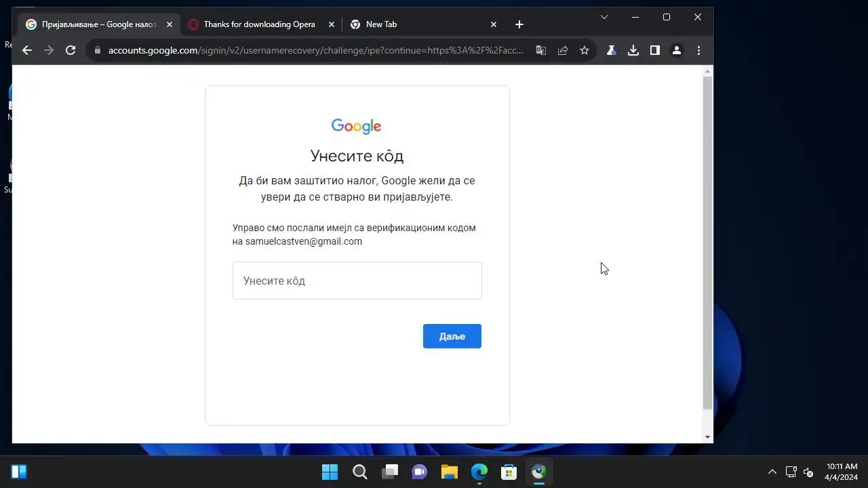Image resolution: width=868 pixels, height=488 pixels.
Task: Open tab search chevron
Action: point(604,17)
